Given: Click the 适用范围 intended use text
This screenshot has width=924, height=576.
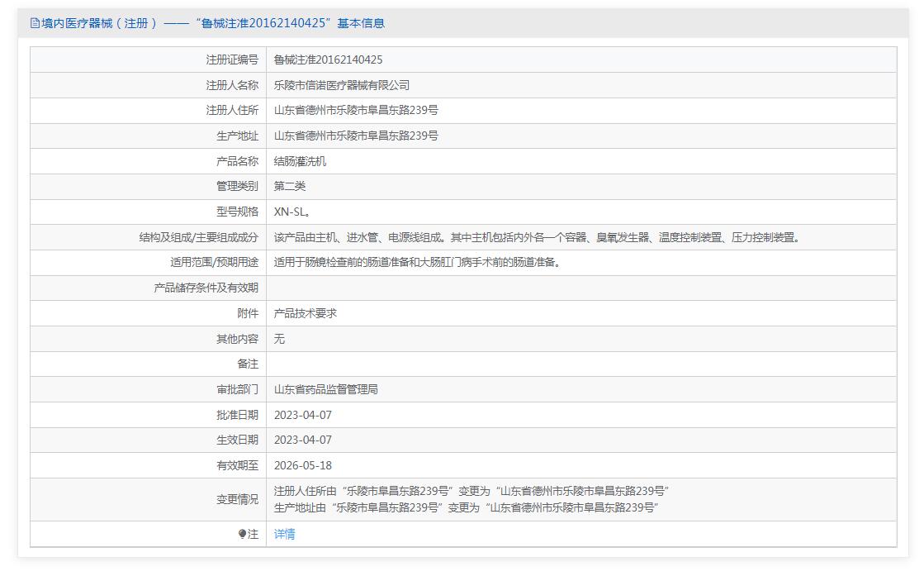Looking at the screenshot, I should [417, 262].
